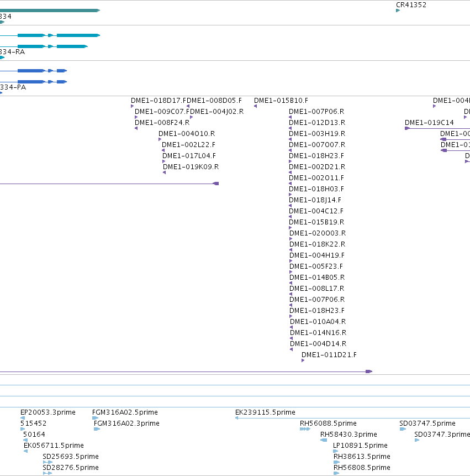Click the DME1-014B05.R label
The image size is (470, 476).
(317, 278)
